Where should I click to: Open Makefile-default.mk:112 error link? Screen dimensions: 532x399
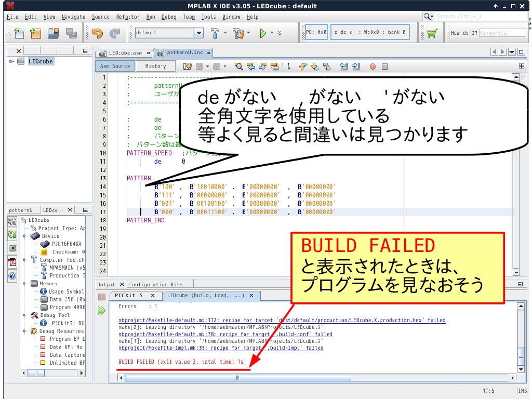pos(282,320)
